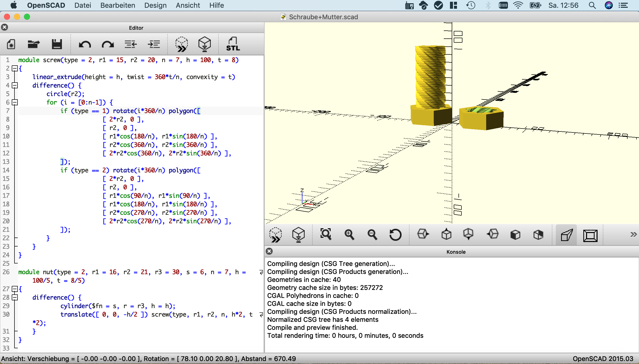Undo the last edit
Viewport: 639px width, 364px height.
[85, 45]
